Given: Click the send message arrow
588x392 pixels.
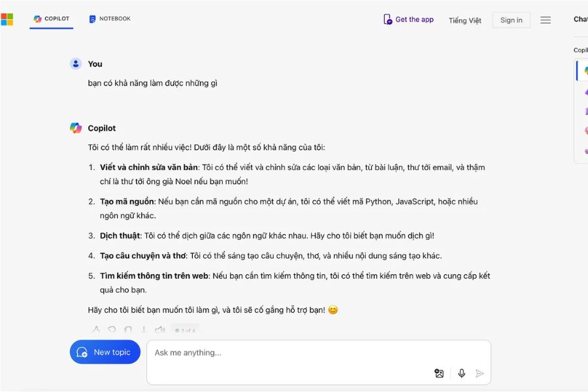Looking at the screenshot, I should [480, 373].
